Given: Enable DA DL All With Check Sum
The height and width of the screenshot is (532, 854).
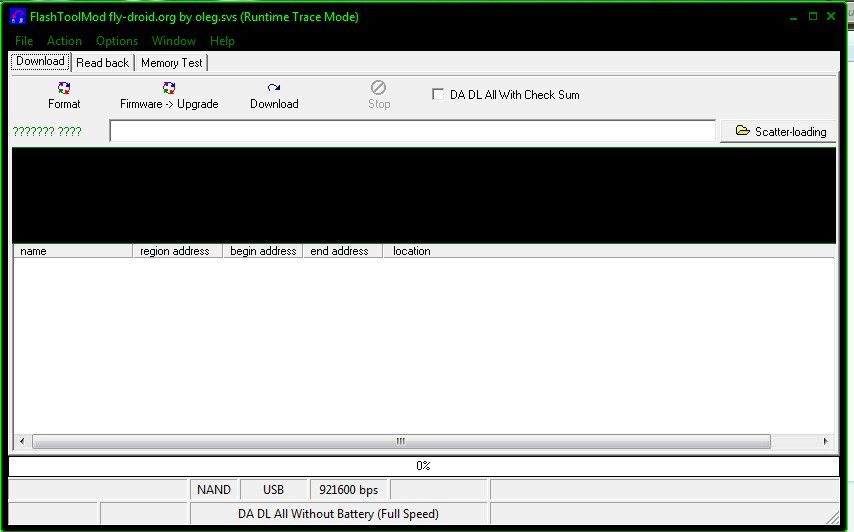Looking at the screenshot, I should coord(437,94).
